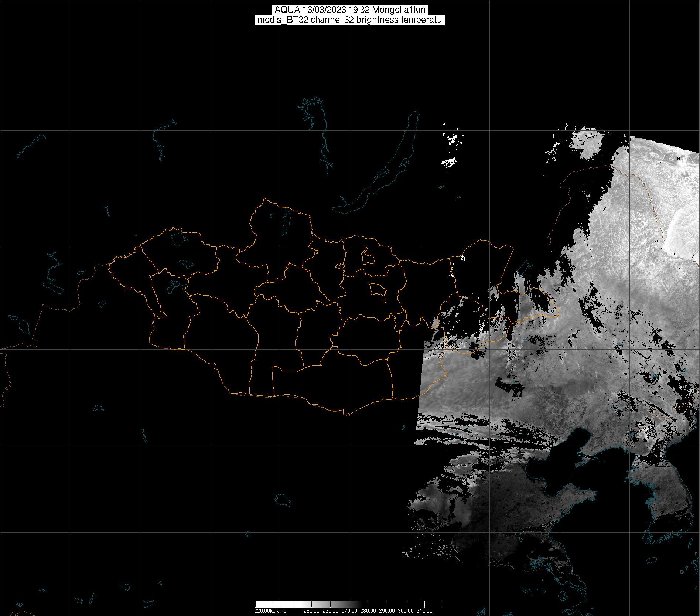Image resolution: width=700 pixels, height=616 pixels.
Task: Select the 290.00 tick label on the scale
Action: (x=387, y=611)
